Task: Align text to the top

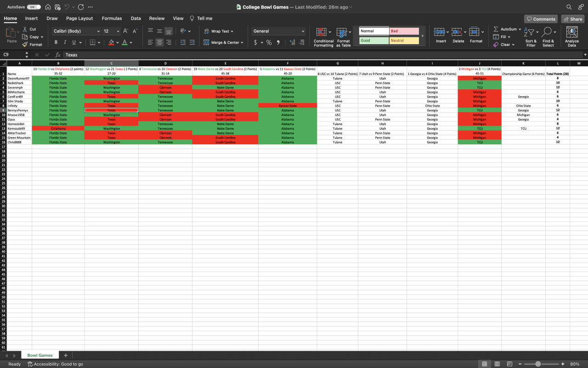Action: pos(150,31)
